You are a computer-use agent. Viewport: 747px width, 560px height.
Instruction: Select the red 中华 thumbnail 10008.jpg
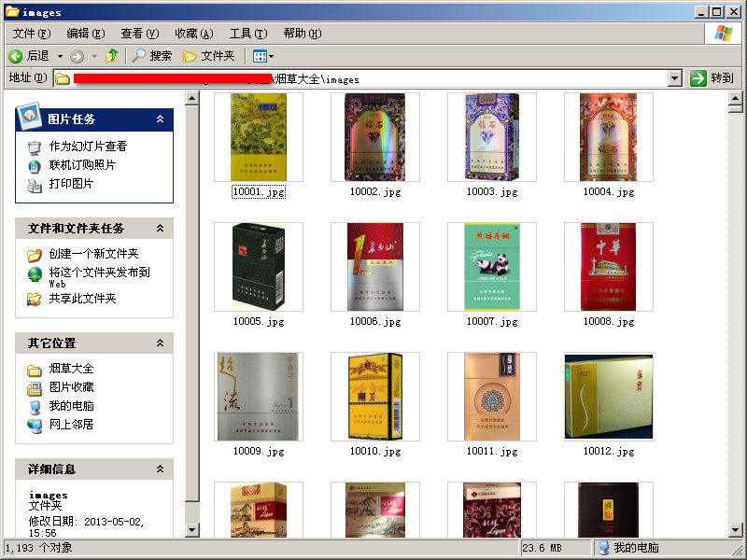(x=609, y=267)
